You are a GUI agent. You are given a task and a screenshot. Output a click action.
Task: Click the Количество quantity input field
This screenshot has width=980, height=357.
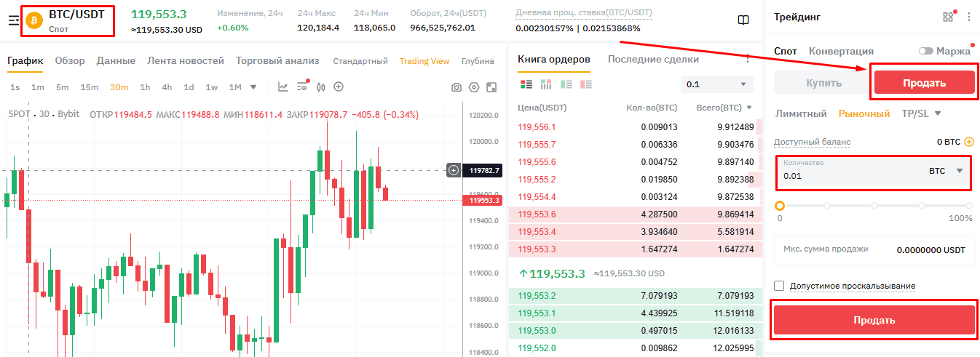click(872, 172)
